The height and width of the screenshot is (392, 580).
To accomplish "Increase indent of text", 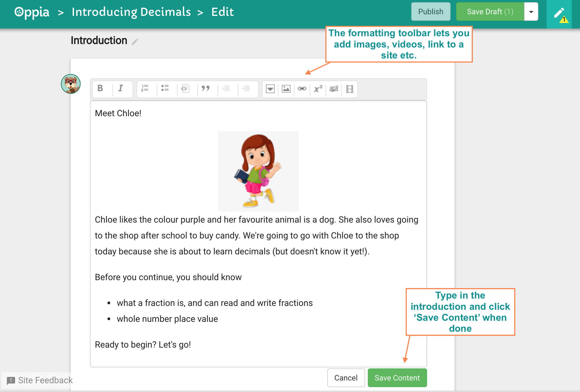I will (226, 89).
